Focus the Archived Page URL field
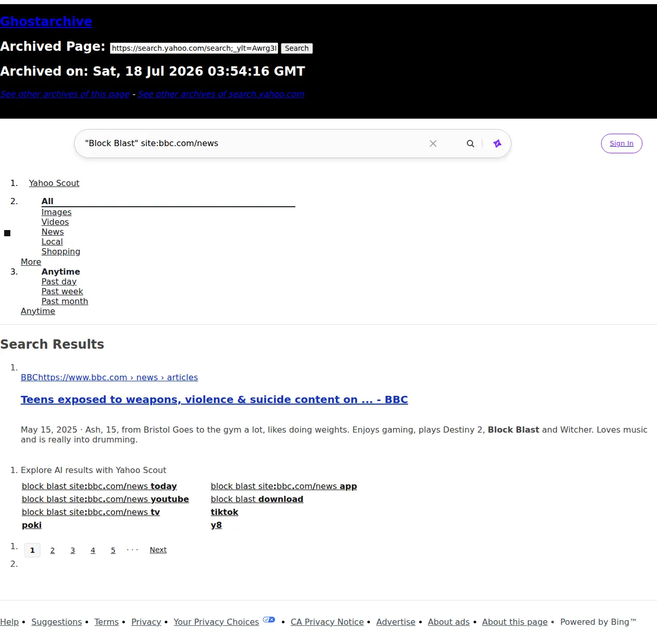 point(194,48)
